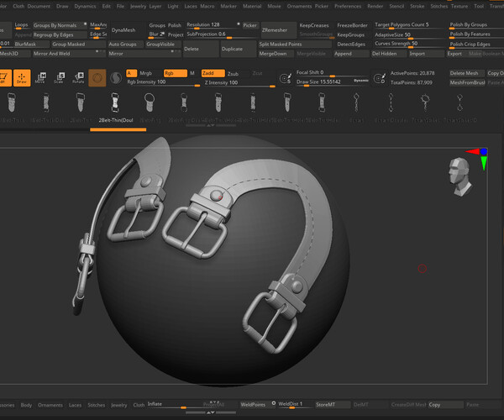Image resolution: width=504 pixels, height=420 pixels.
Task: Open the Material menu
Action: coord(252,6)
